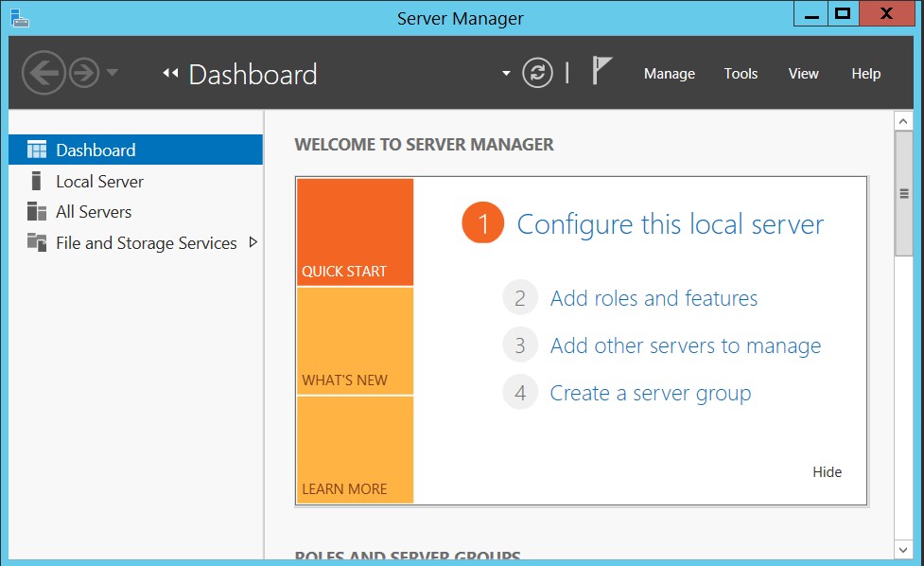Select the QUICK START tile
924x566 pixels.
[355, 232]
